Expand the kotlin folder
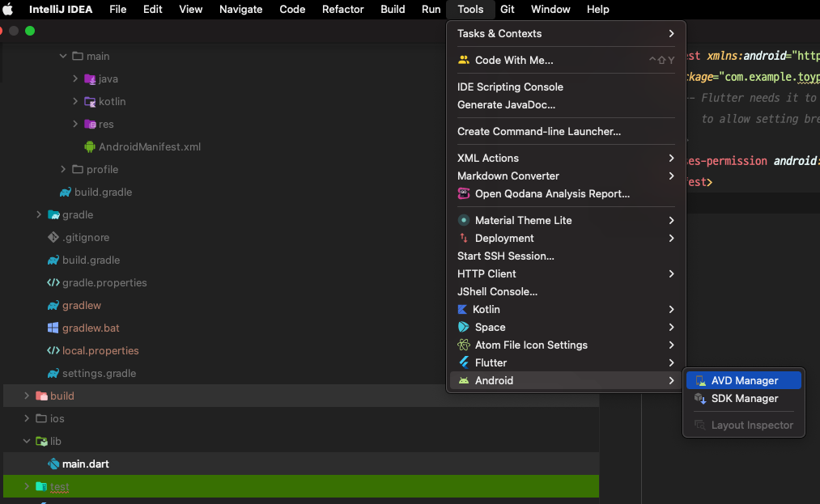The width and height of the screenshot is (820, 504). coord(75,101)
